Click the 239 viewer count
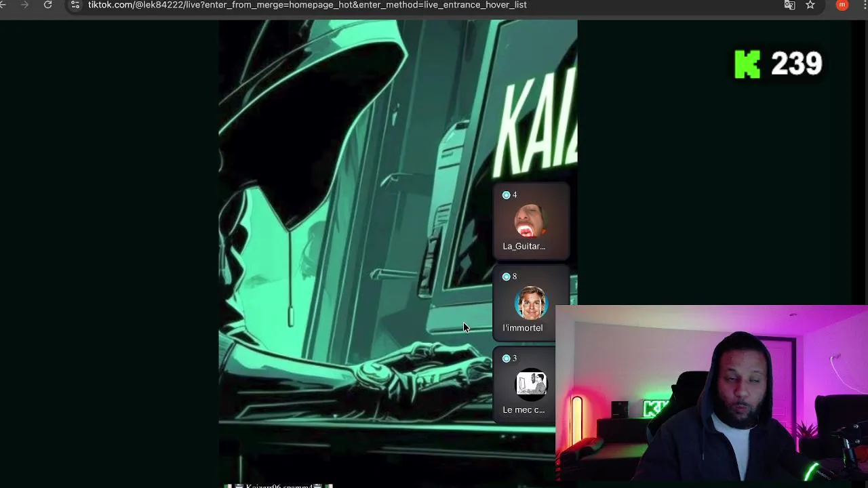The image size is (868, 488). 796,64
